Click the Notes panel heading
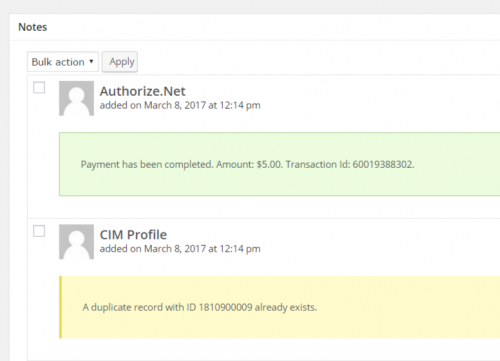Image resolution: width=500 pixels, height=361 pixels. tap(33, 27)
